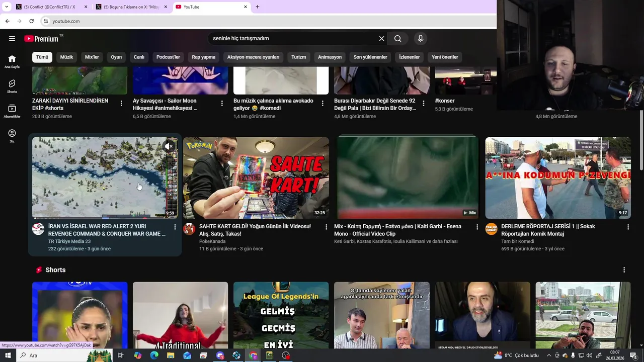Open Shorts shelf more options menu
Image resolution: width=644 pixels, height=362 pixels.
pyautogui.click(x=624, y=270)
